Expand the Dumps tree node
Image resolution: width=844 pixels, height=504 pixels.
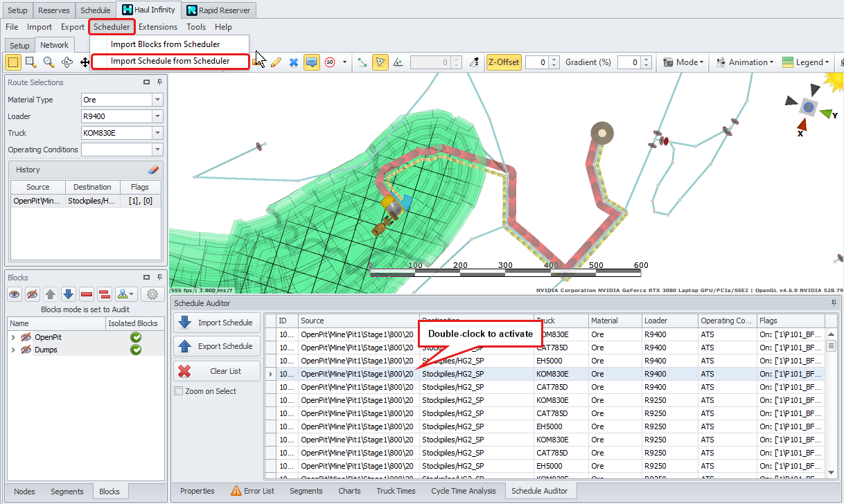tap(13, 350)
